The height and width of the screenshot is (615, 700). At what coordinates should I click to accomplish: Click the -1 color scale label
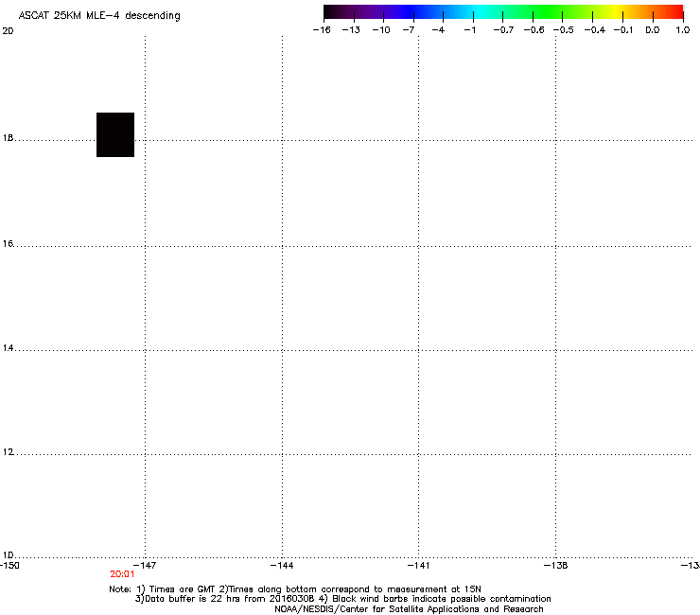pos(469,30)
